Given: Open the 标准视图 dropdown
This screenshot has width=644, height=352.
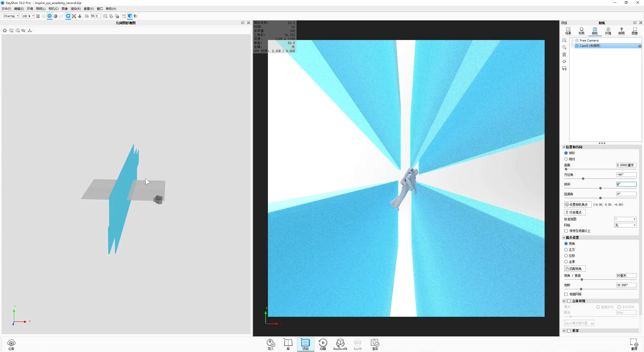Looking at the screenshot, I should click(x=625, y=219).
